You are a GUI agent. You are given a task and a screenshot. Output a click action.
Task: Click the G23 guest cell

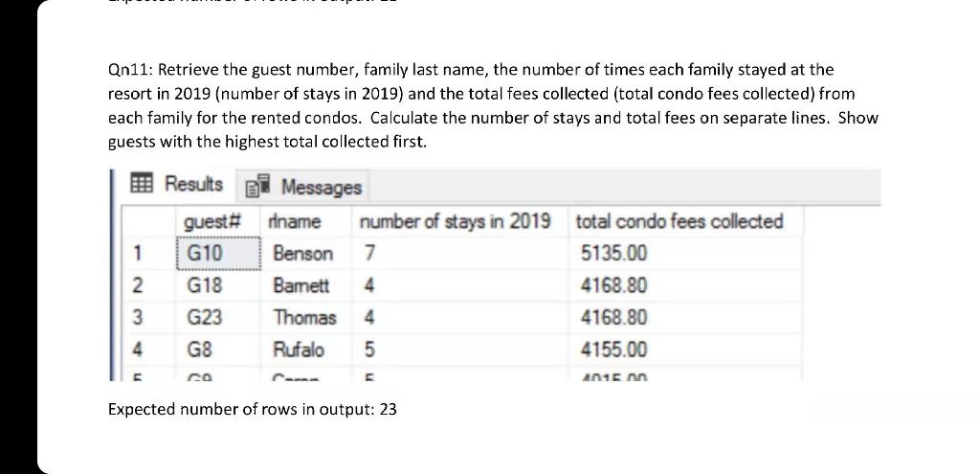tap(219, 318)
